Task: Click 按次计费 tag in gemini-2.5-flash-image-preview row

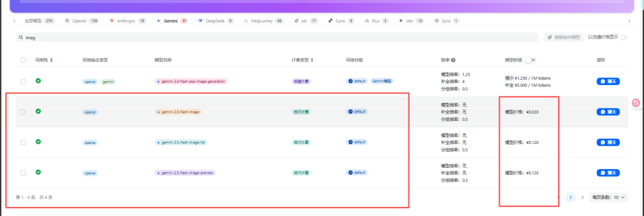Action: point(301,173)
